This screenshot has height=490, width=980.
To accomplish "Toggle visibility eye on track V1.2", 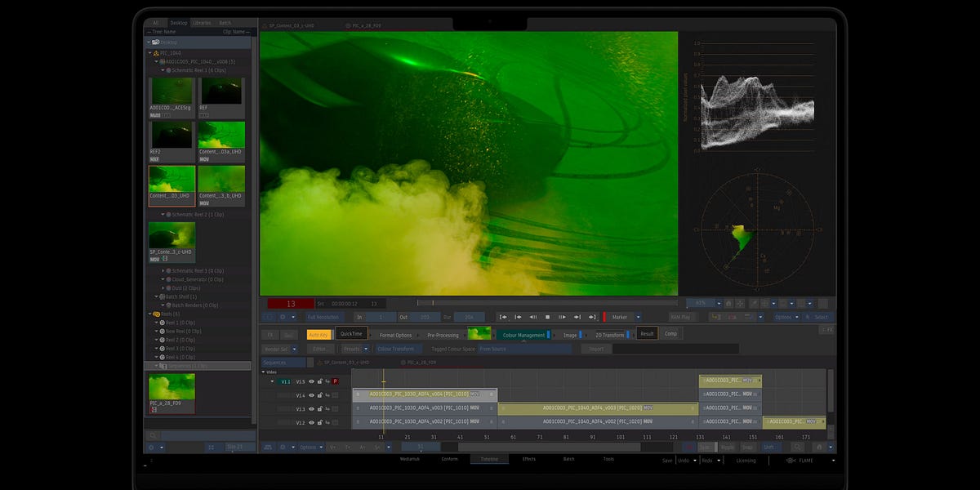I will 311,422.
